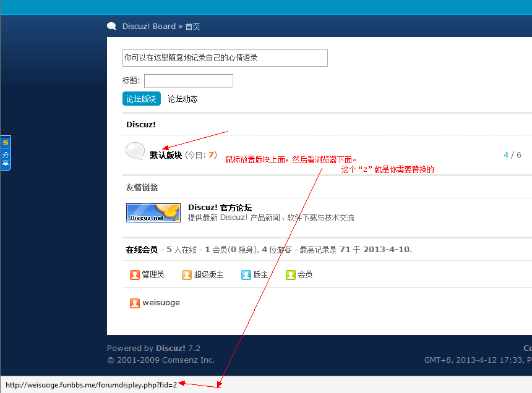This screenshot has width=532, height=393.
Task: Click the 会员 legend label
Action: tap(305, 274)
